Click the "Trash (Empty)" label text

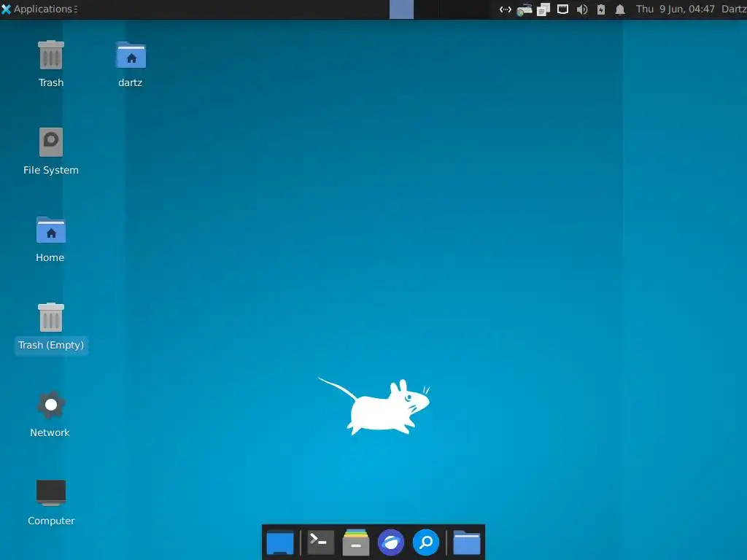(51, 345)
